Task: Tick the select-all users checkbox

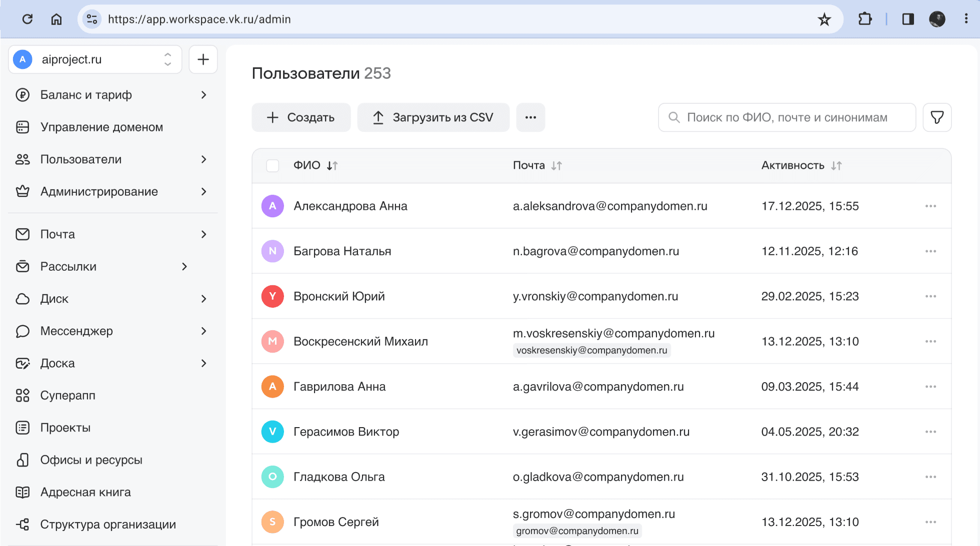Action: pos(272,165)
